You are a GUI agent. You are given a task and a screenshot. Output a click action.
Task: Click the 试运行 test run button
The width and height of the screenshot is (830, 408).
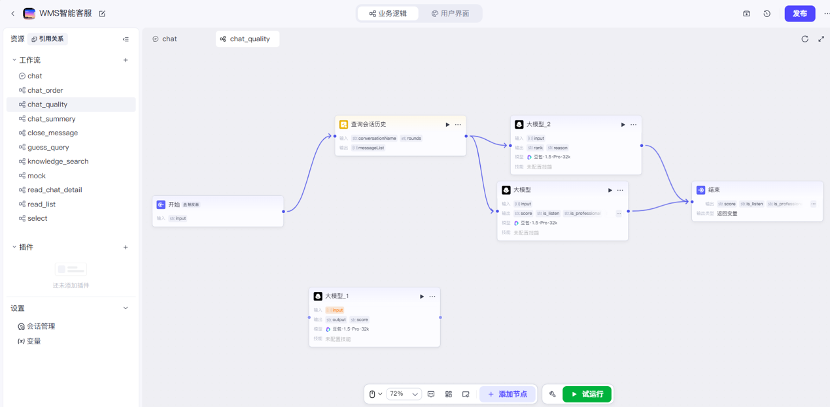pyautogui.click(x=587, y=394)
